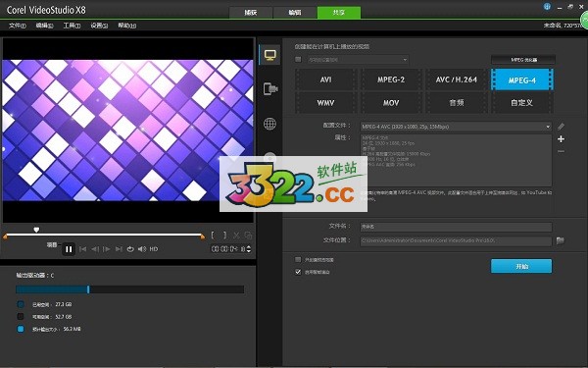The image size is (588, 368).
Task: Choose the MPEG-2 format
Action: click(391, 79)
